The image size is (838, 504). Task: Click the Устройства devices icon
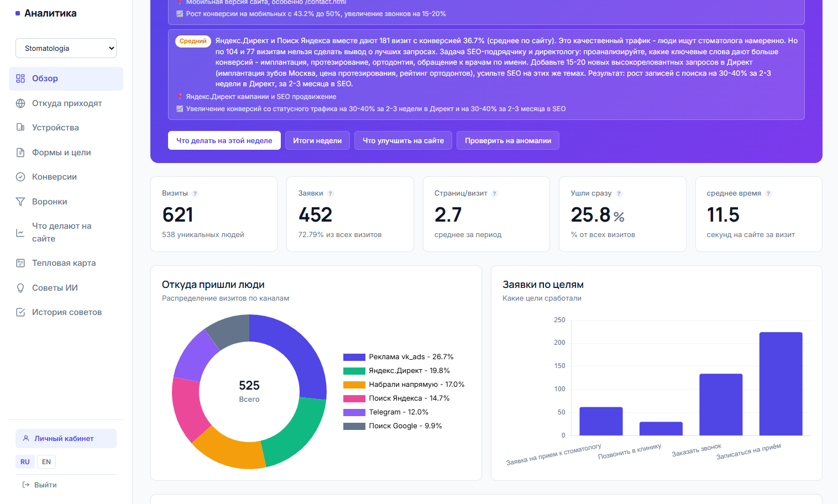(20, 128)
